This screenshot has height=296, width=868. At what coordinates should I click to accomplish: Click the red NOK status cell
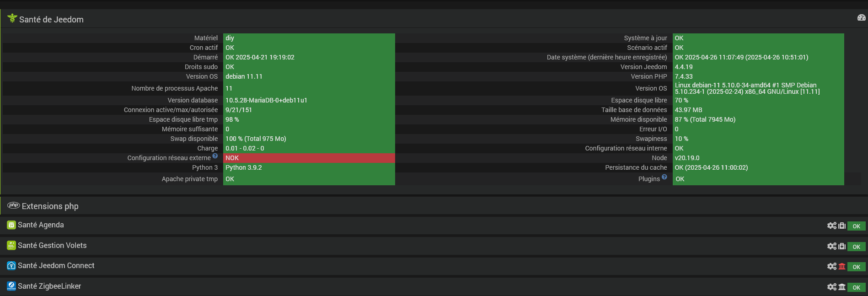pyautogui.click(x=309, y=158)
